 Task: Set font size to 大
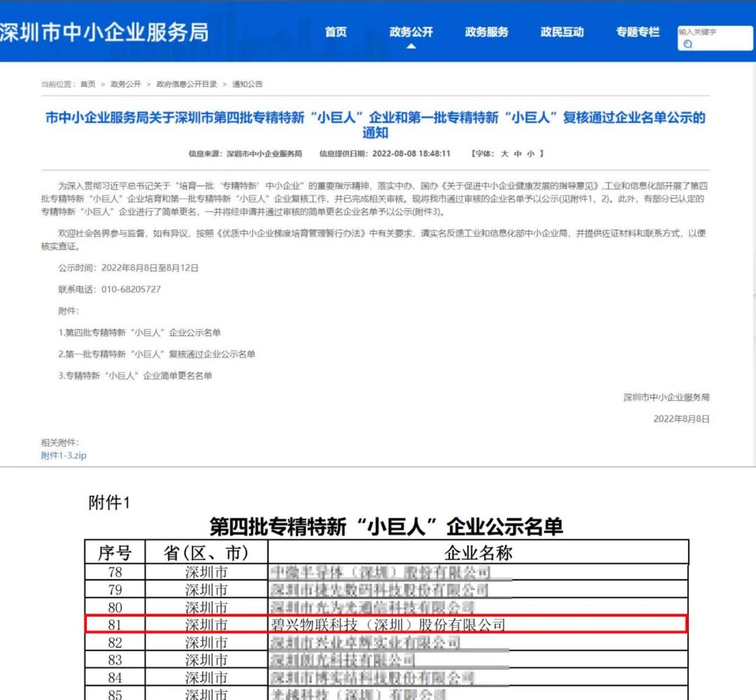(x=505, y=153)
